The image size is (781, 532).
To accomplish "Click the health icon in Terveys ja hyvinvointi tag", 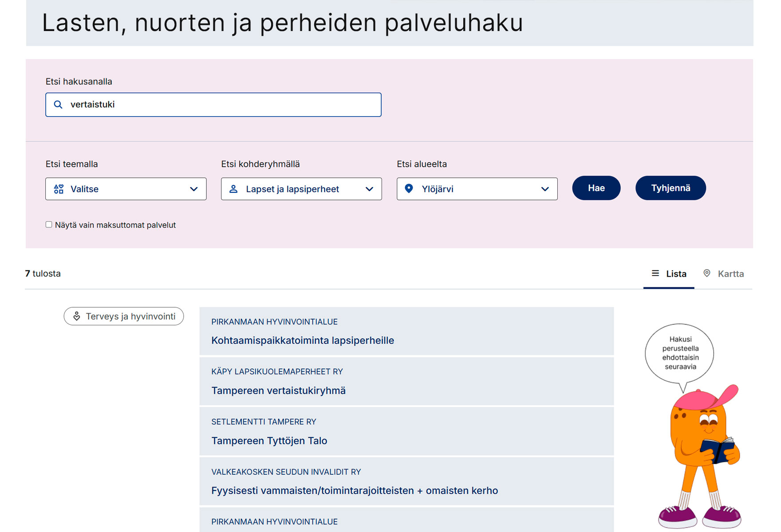I will point(77,317).
